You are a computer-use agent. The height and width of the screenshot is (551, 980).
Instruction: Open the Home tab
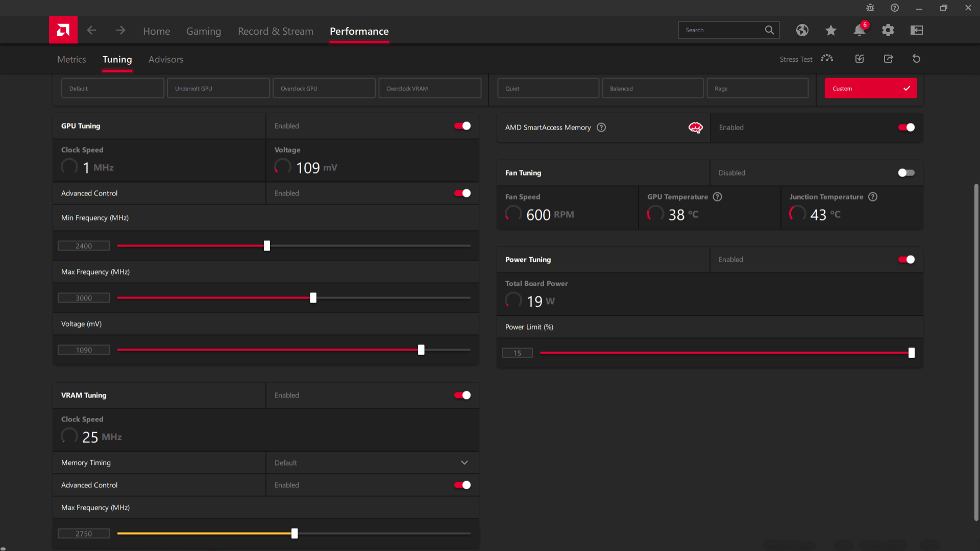pyautogui.click(x=156, y=31)
